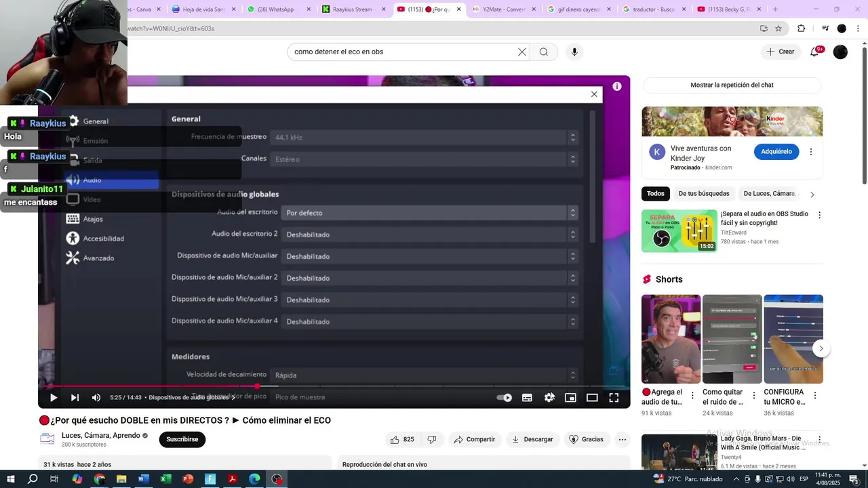Click the Adquiérelo ad button

click(x=776, y=152)
